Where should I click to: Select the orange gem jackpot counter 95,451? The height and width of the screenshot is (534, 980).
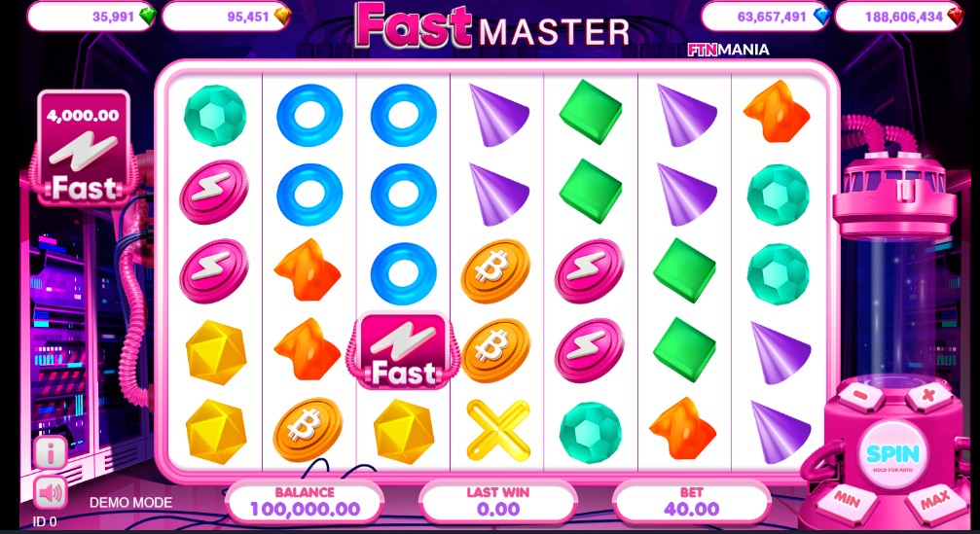pos(226,17)
